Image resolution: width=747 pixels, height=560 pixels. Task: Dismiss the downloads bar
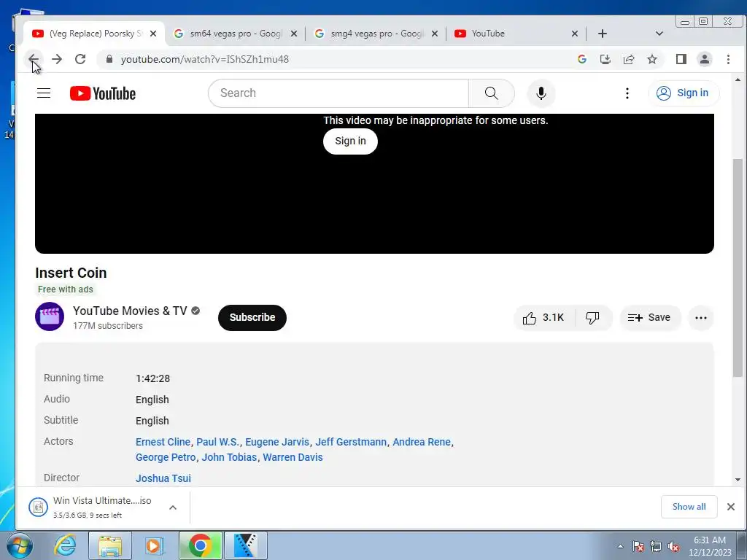[x=731, y=507]
